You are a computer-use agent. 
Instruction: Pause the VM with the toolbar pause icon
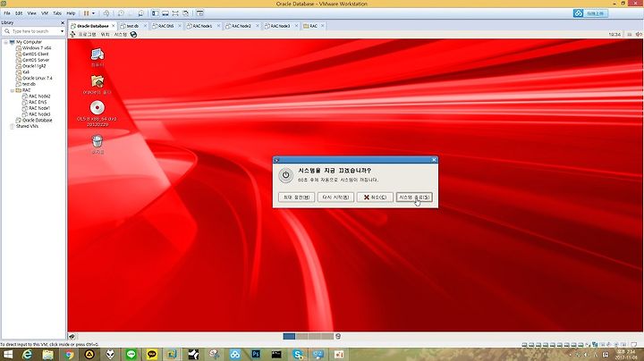(x=86, y=13)
